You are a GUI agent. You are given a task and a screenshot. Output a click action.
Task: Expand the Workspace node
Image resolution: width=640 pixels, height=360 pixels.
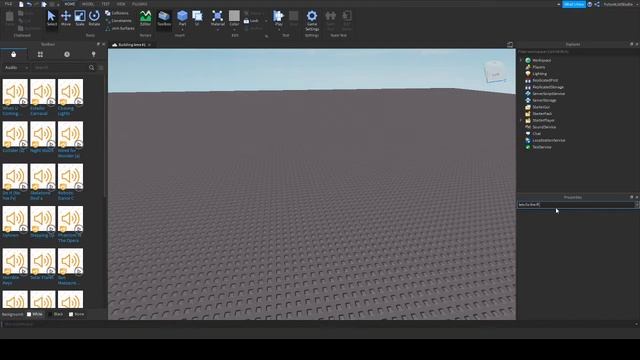click(521, 60)
